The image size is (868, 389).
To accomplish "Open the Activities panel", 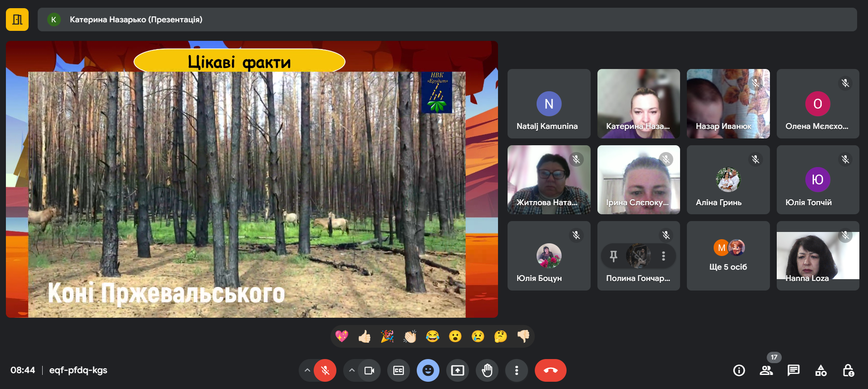I will [x=821, y=370].
